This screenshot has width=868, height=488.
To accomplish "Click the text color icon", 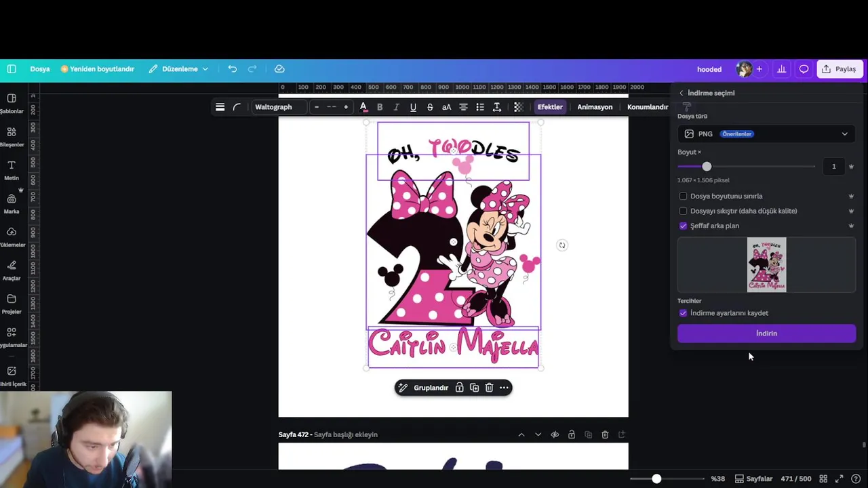I will coord(363,107).
